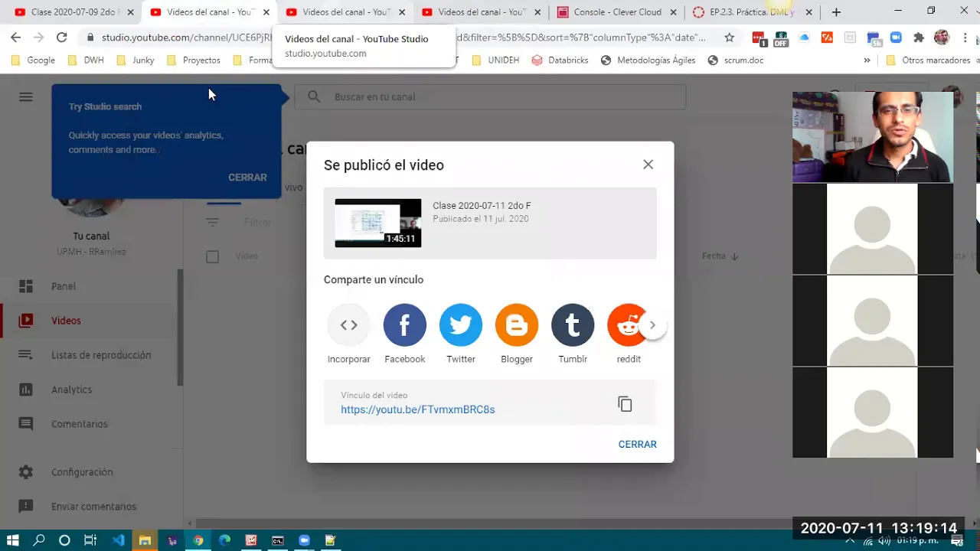
Task: Bookmark this page with star icon
Action: tap(729, 37)
